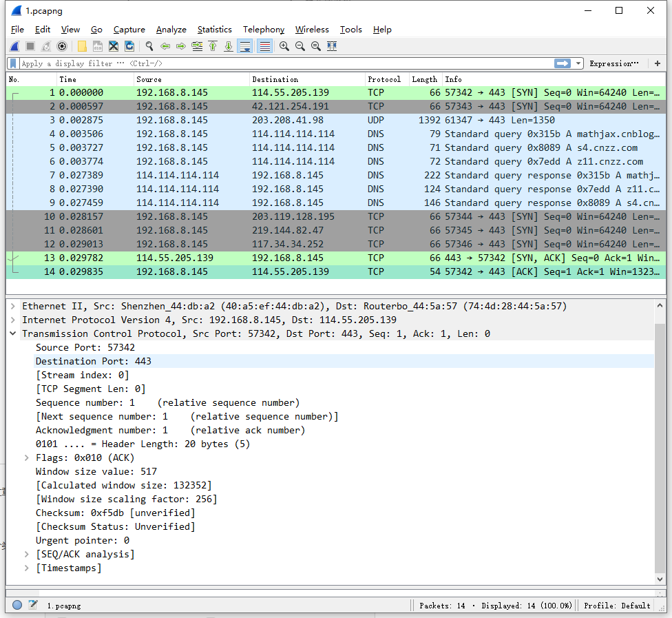Viewport: 672px width, 618px height.
Task: Open the Telephony menu
Action: [x=264, y=30]
